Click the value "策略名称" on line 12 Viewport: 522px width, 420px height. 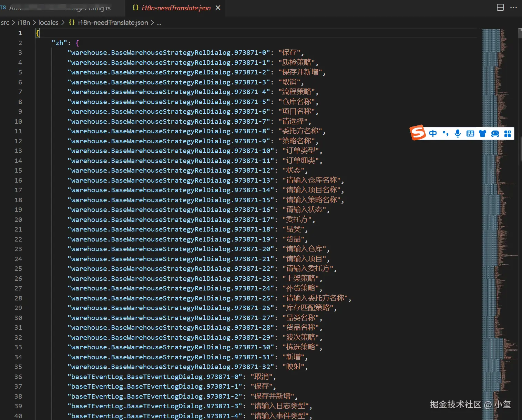click(297, 141)
